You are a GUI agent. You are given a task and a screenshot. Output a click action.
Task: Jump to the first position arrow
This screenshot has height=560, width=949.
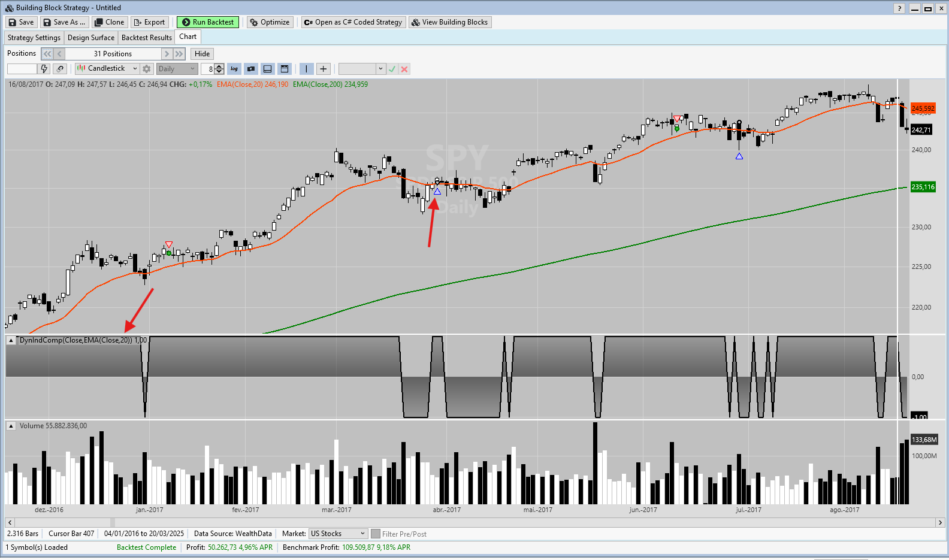(47, 54)
